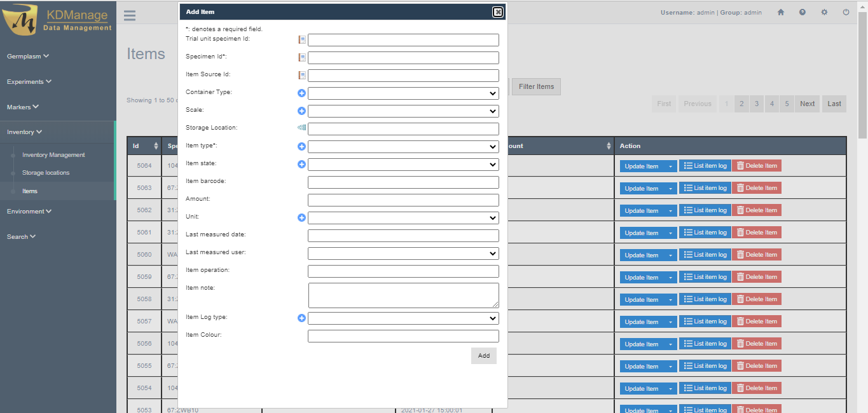Click the Add button in the dialog
Screen dimensions: 868x413
tap(484, 356)
